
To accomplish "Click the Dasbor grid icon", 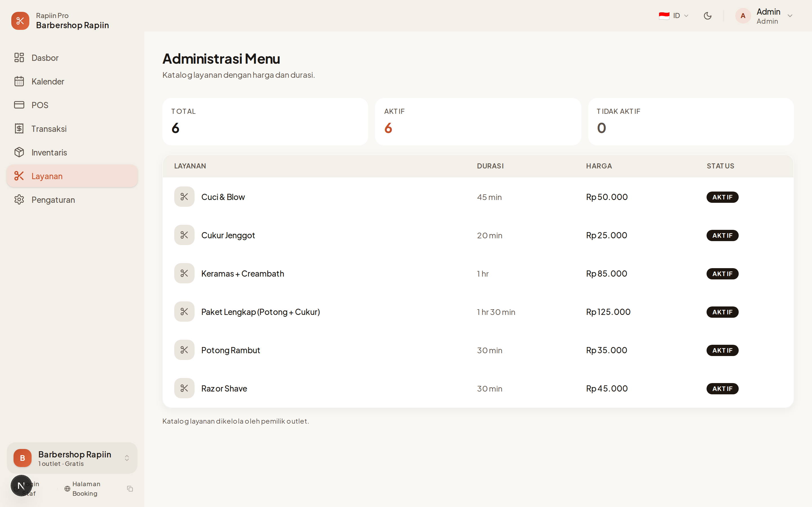I will tap(19, 58).
